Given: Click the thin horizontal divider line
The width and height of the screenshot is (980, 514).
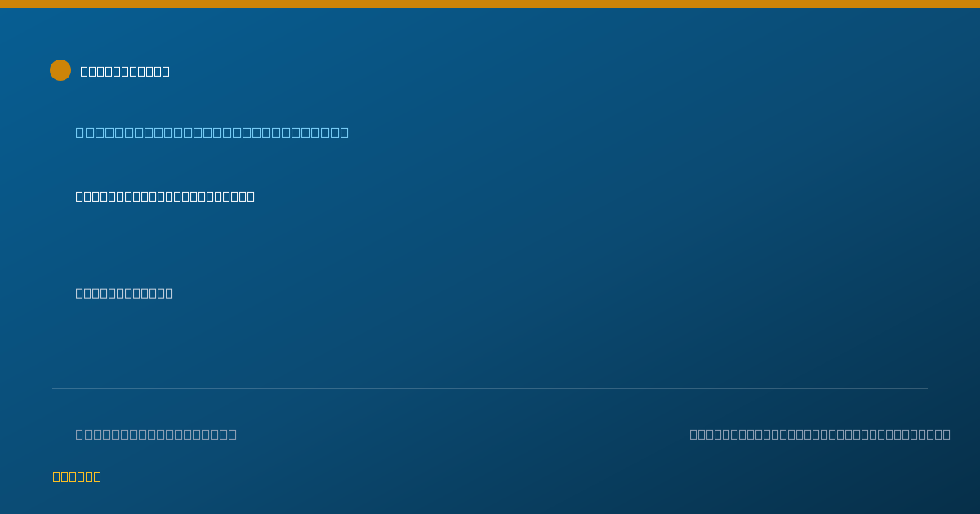Looking at the screenshot, I should tap(490, 388).
